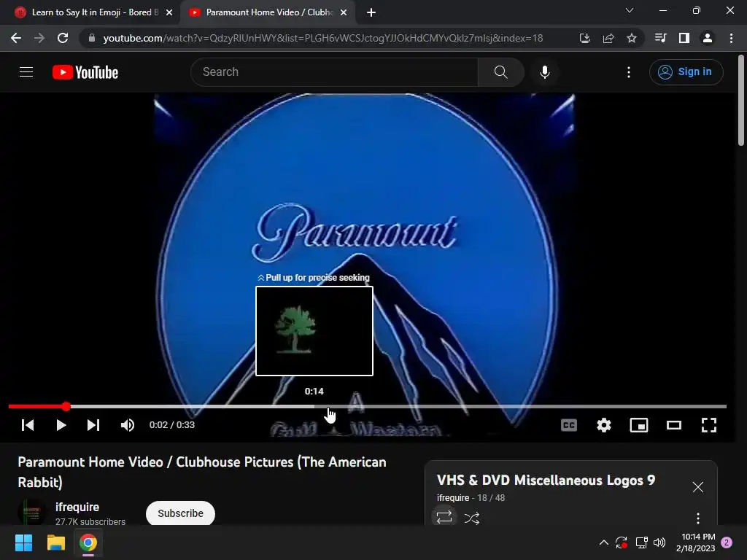
Task: Click the video title text
Action: click(202, 472)
